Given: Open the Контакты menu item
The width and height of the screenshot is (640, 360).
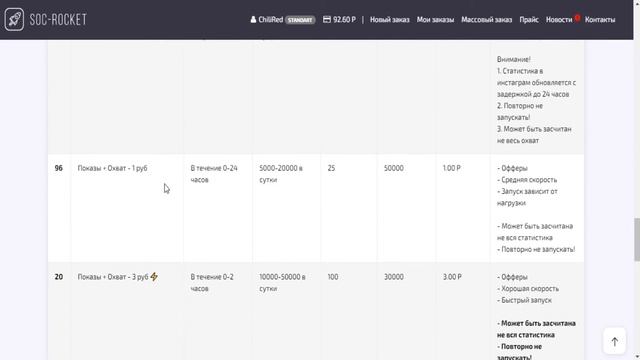Looking at the screenshot, I should (x=600, y=20).
